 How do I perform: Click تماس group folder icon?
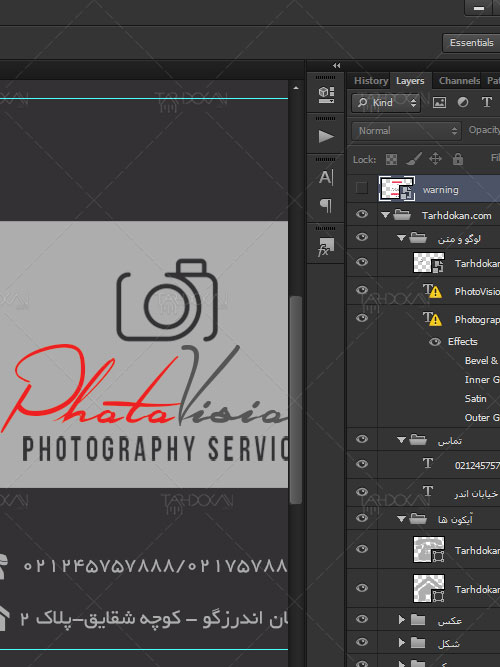click(418, 439)
